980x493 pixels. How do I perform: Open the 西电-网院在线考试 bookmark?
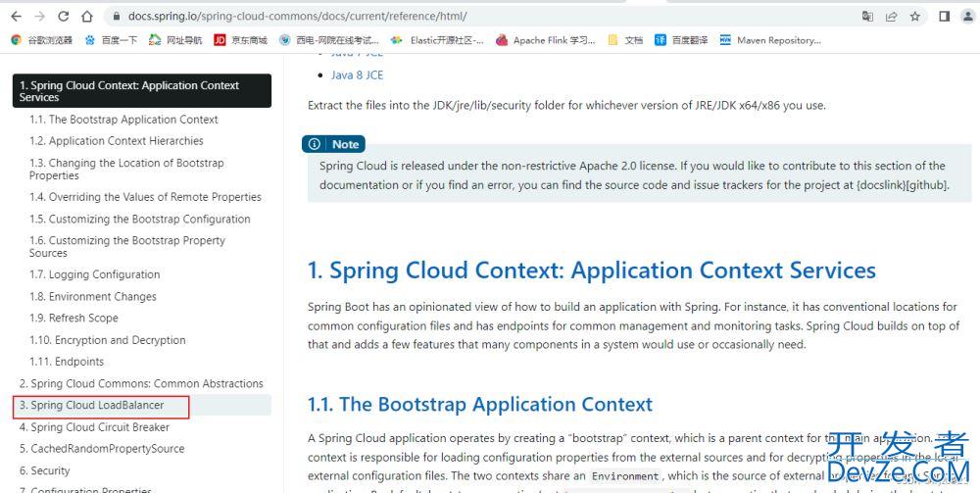[x=328, y=40]
